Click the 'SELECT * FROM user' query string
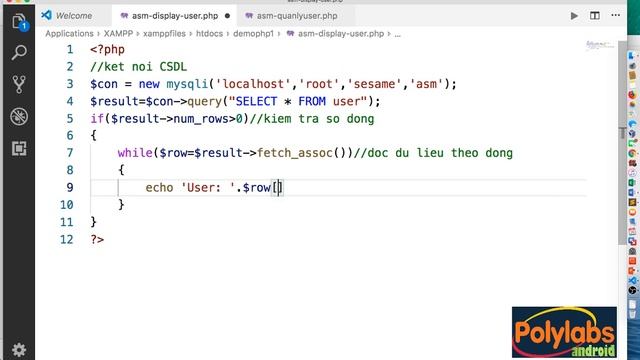Image resolution: width=640 pixels, height=360 pixels. coord(298,101)
